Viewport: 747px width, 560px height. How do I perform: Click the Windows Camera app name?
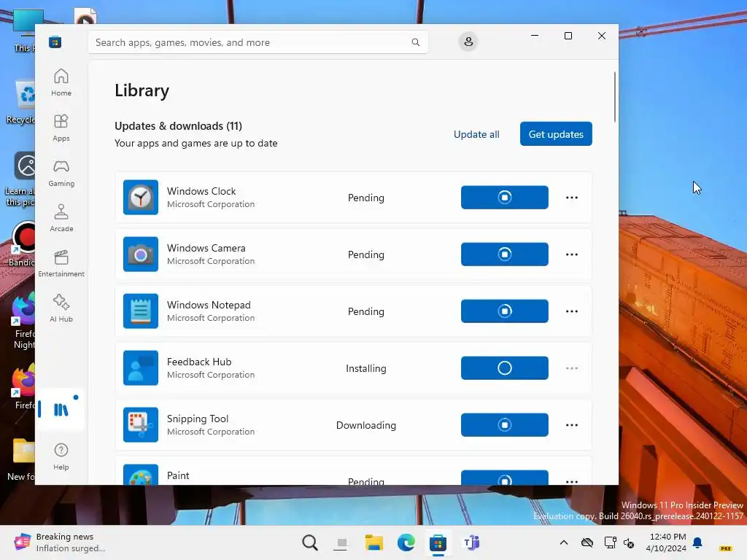tap(206, 248)
